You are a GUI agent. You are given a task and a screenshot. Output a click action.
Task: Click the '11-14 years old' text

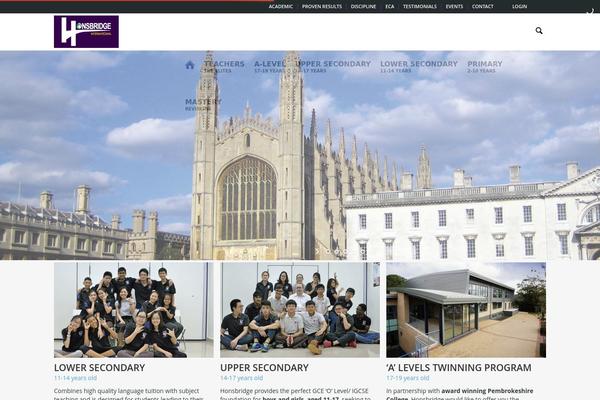click(x=75, y=378)
